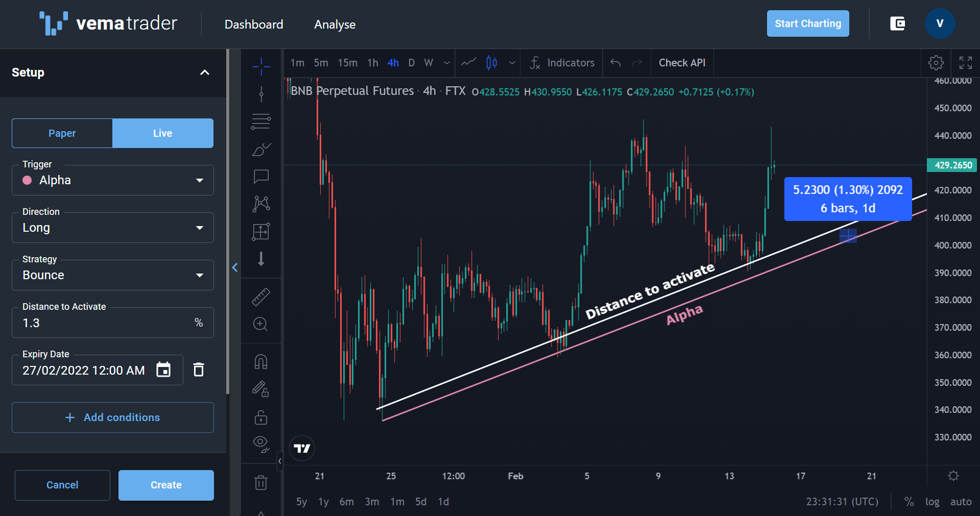Select the trend line drawing tool
Viewport: 980px width, 516px height.
click(x=261, y=94)
